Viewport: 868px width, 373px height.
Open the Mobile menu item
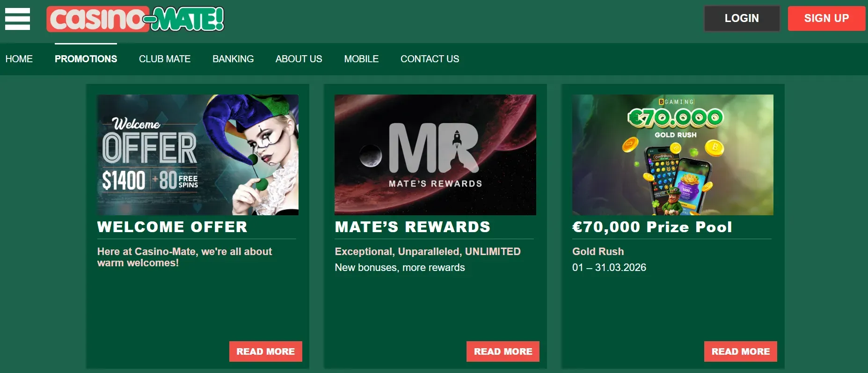tap(361, 59)
